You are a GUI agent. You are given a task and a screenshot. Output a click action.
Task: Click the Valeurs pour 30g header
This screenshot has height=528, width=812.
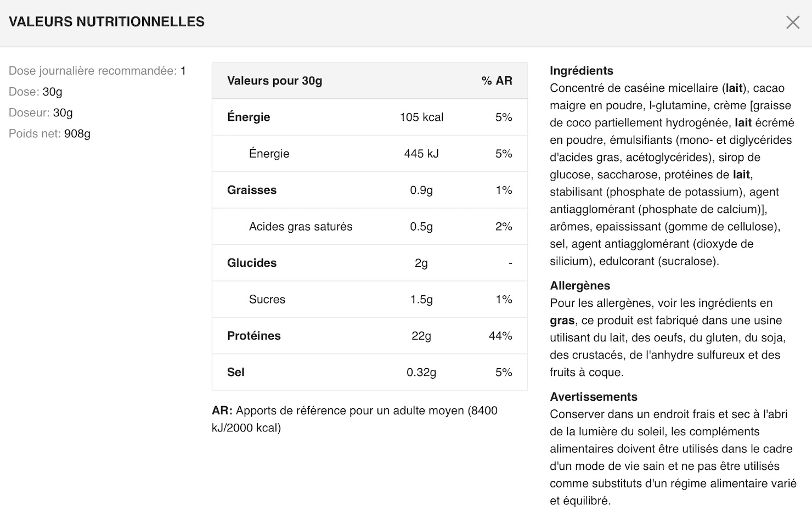coord(274,81)
